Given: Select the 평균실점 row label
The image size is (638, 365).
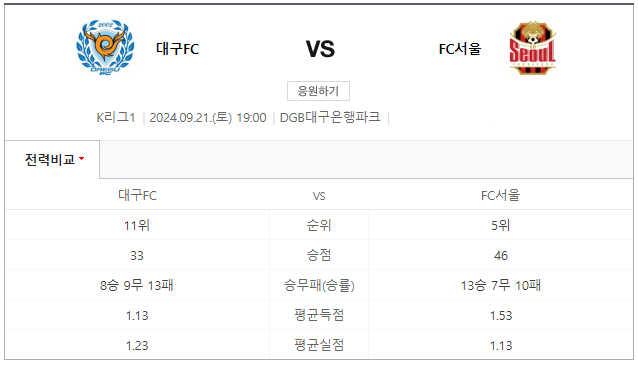Looking at the screenshot, I should [x=319, y=345].
